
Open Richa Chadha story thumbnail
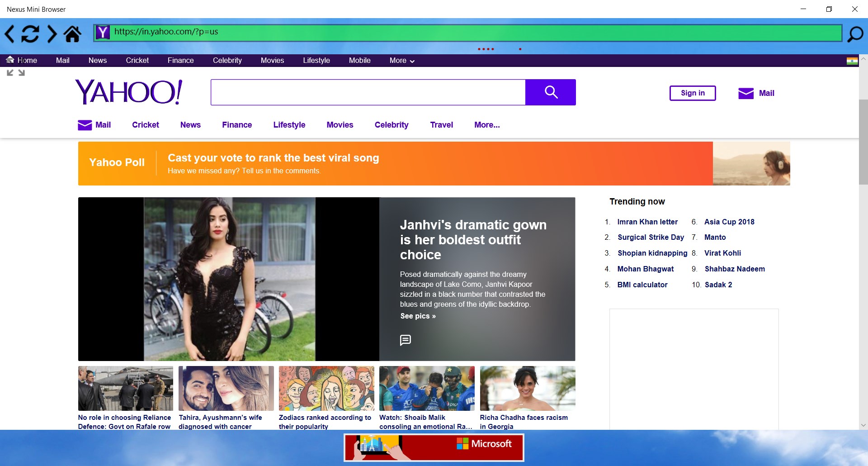(528, 388)
